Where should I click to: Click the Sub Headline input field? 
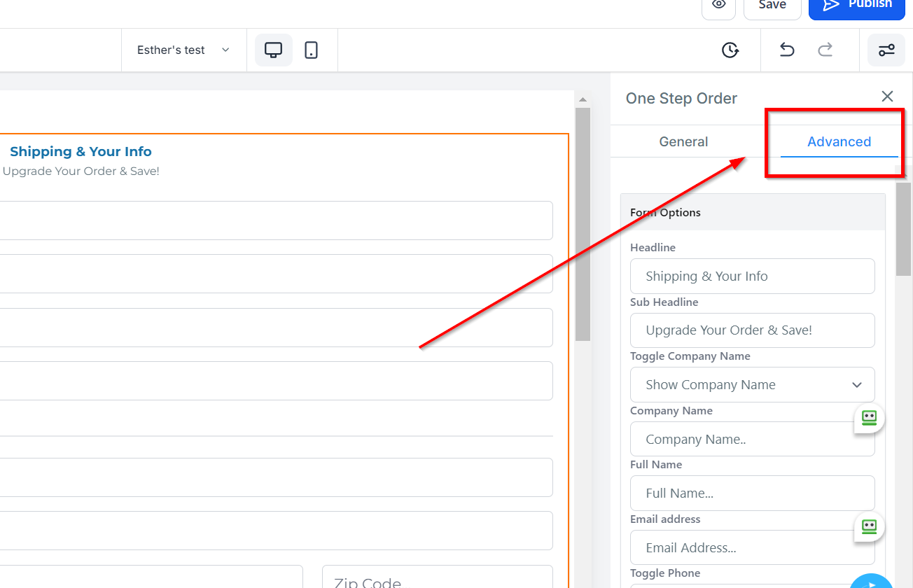(753, 330)
